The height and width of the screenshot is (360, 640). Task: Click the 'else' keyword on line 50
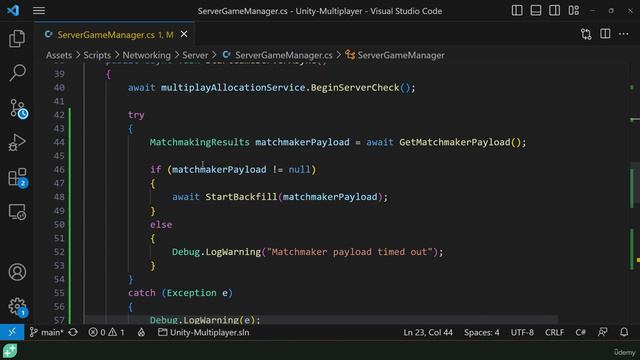coord(161,224)
